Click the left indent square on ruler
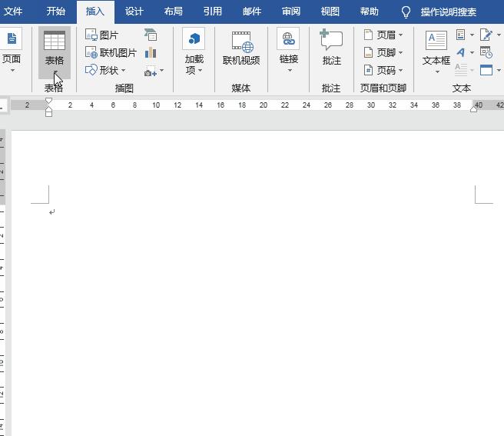The width and height of the screenshot is (504, 436). [x=48, y=113]
